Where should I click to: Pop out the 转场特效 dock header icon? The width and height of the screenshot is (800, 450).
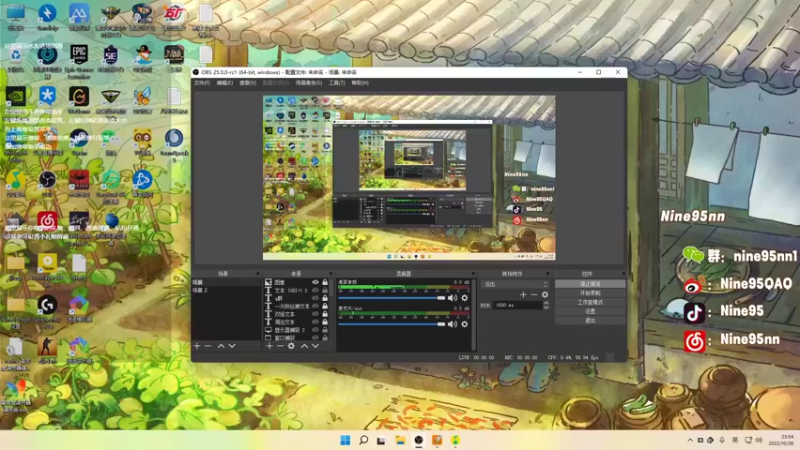(x=548, y=274)
